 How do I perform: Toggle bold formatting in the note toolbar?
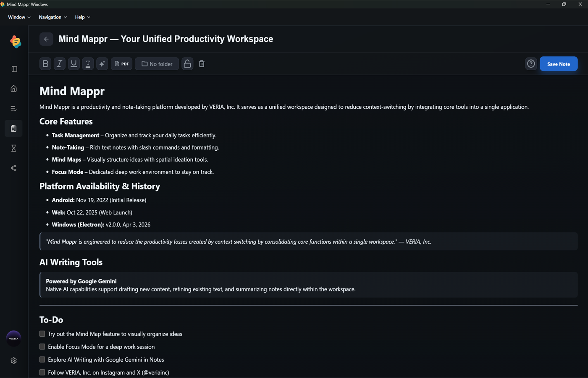coord(45,64)
